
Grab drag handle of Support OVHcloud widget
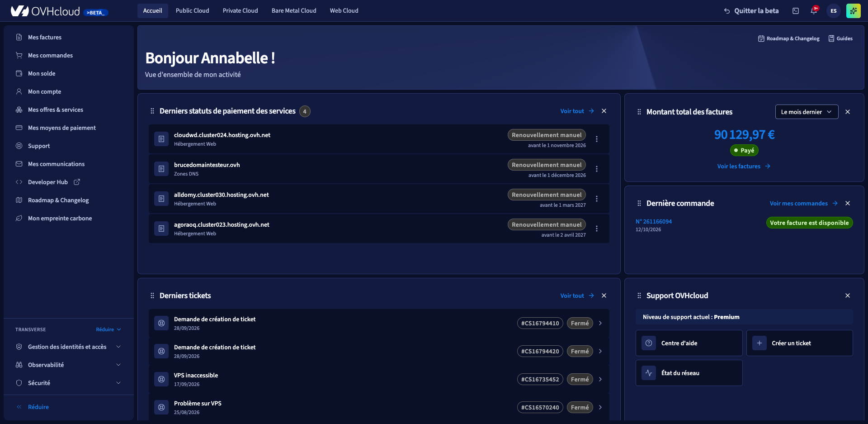pyautogui.click(x=639, y=295)
